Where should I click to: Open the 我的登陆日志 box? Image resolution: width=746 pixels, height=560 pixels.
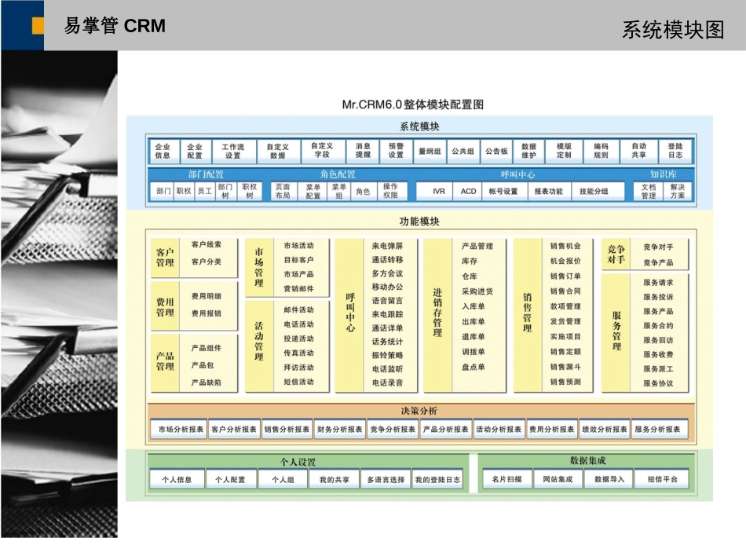coord(437,480)
